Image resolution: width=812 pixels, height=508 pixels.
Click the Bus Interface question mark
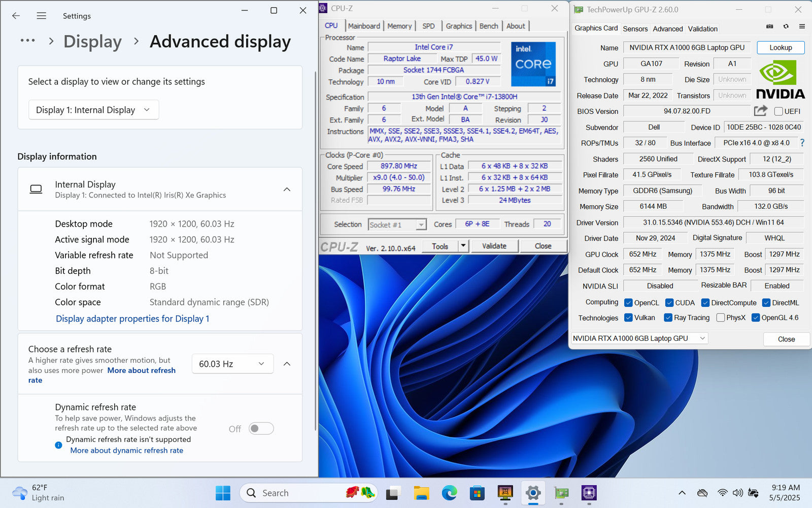click(x=802, y=143)
